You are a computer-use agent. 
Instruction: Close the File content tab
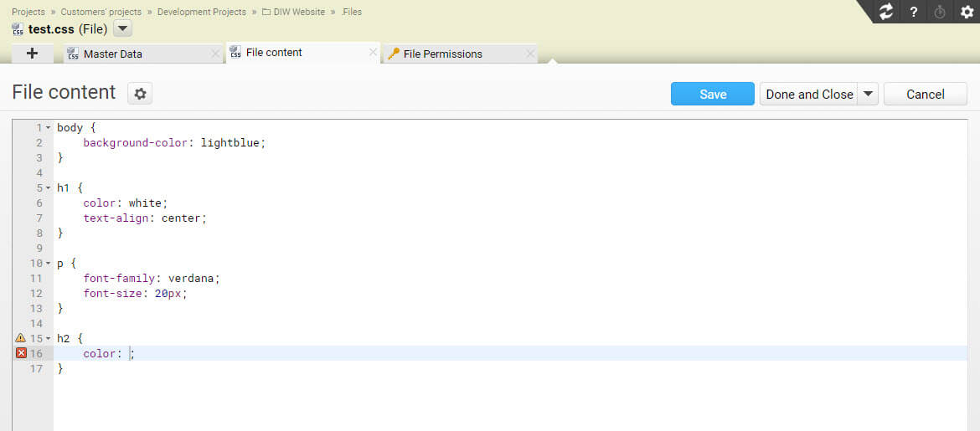(x=373, y=53)
